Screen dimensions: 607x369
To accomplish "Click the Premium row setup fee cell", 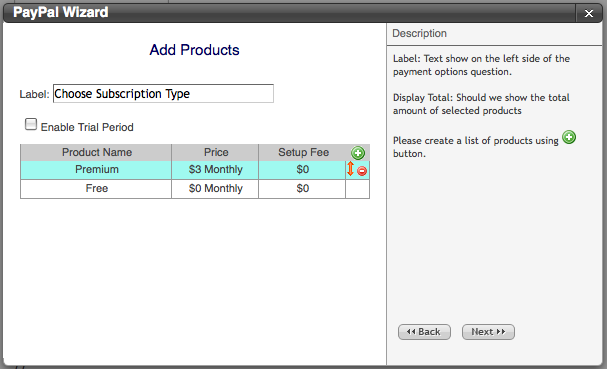I will (x=302, y=170).
